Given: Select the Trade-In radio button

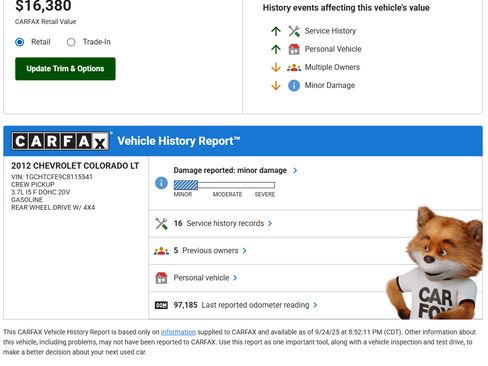Looking at the screenshot, I should (71, 42).
